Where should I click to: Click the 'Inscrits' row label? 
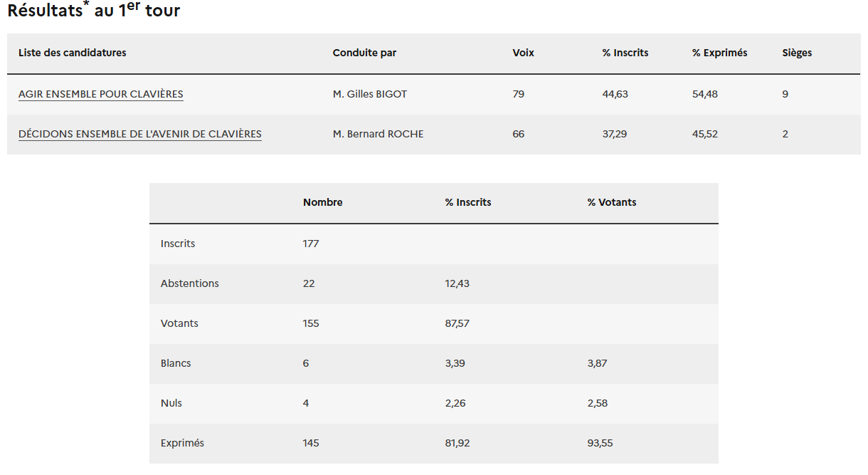pos(178,244)
